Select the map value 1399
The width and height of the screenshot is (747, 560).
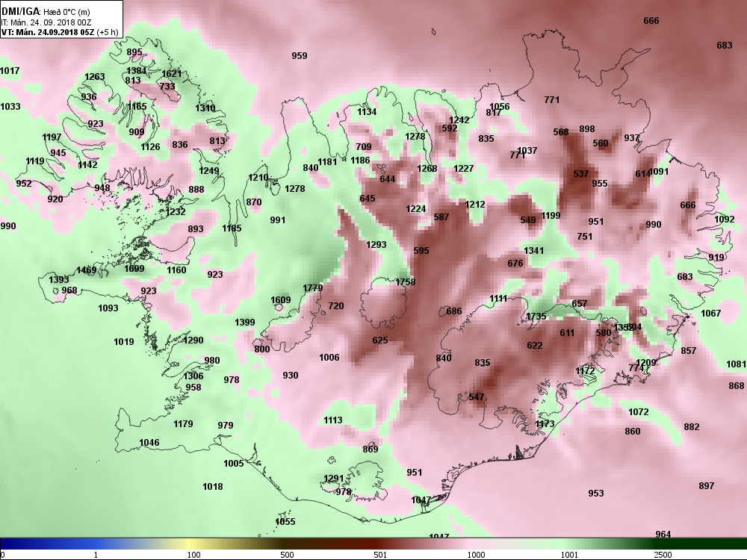pyautogui.click(x=245, y=323)
